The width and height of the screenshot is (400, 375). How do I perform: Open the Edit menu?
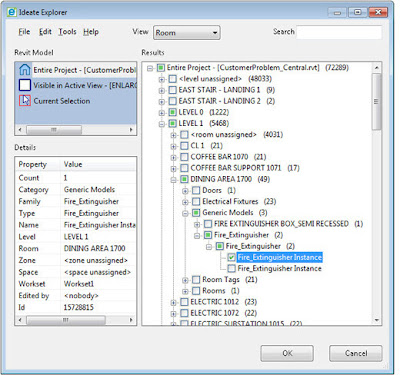[x=45, y=32]
